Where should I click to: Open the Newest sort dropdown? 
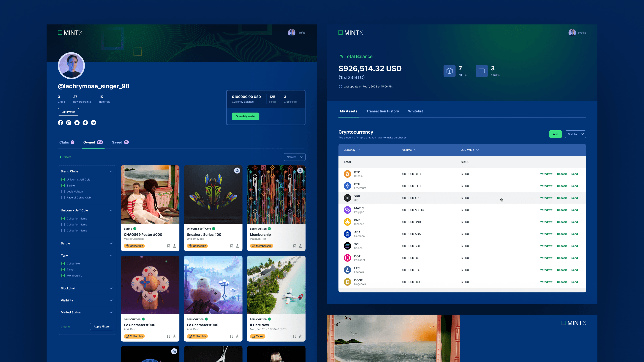294,157
